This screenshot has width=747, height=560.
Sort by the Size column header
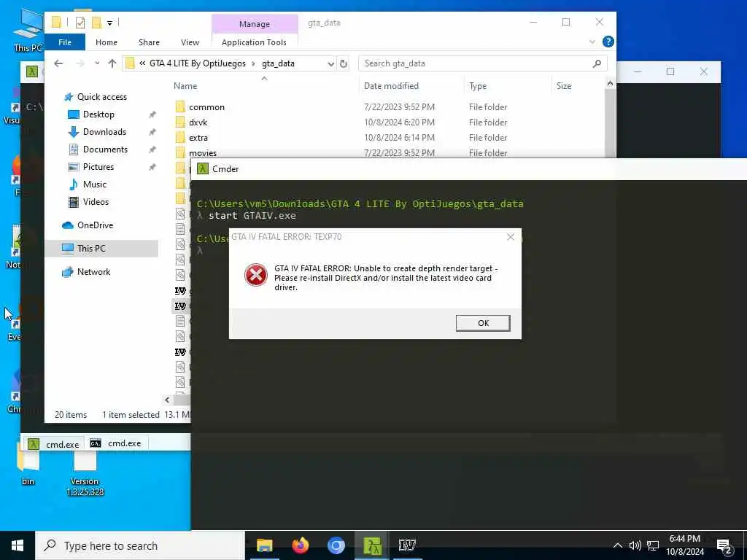[564, 86]
